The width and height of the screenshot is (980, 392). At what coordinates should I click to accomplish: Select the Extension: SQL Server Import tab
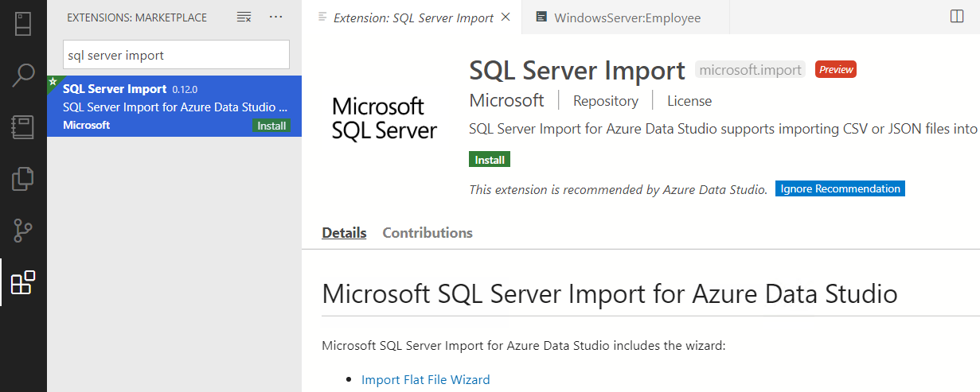click(x=412, y=17)
